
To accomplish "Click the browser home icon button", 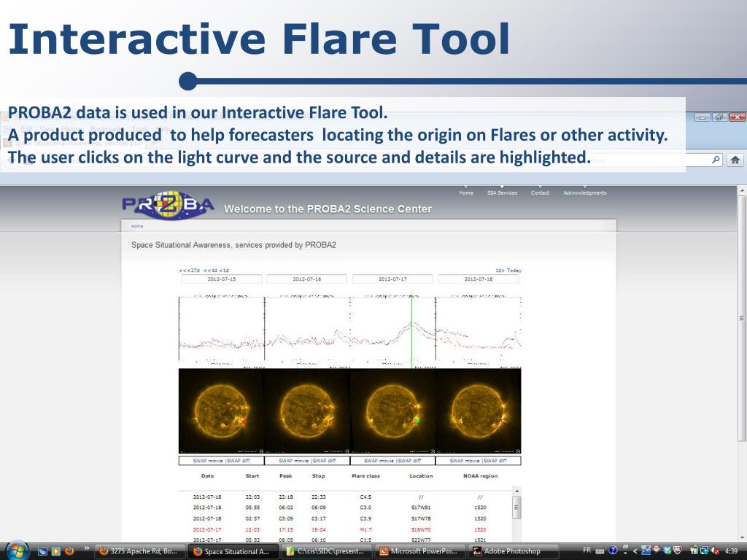I will point(735,160).
